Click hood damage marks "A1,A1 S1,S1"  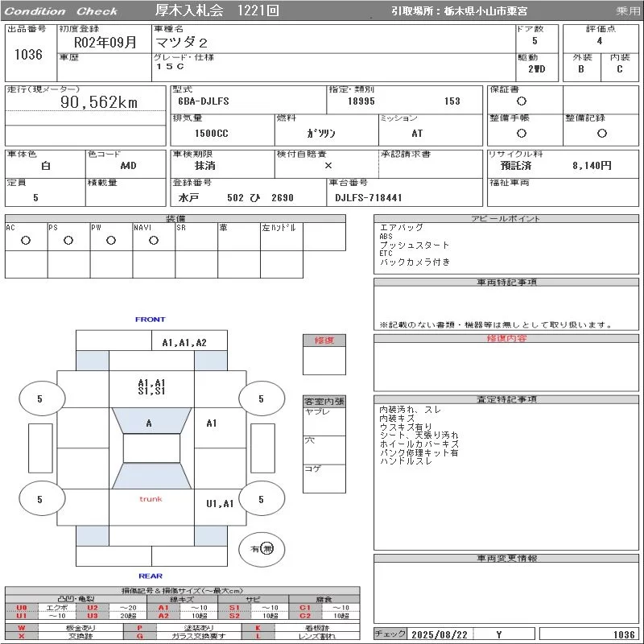151,387
